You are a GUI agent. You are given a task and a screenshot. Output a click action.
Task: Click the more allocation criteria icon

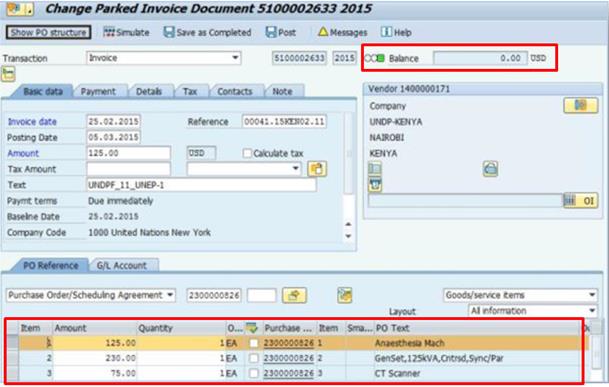(x=294, y=295)
